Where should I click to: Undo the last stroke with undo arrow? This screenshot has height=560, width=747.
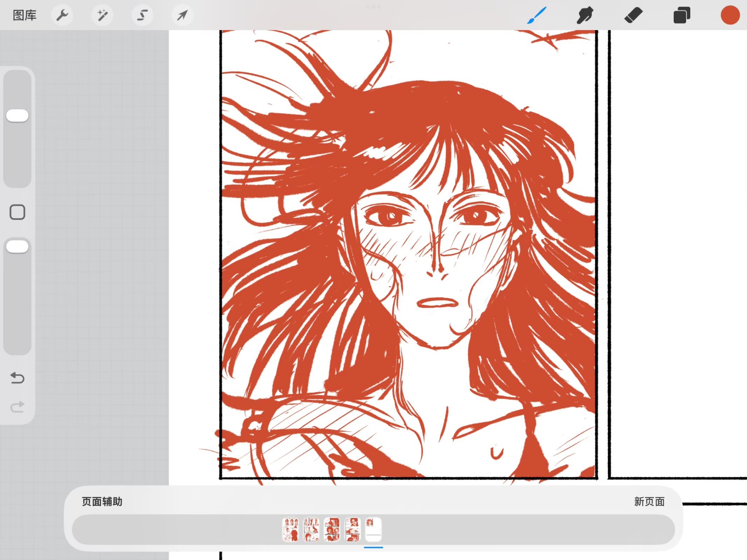pyautogui.click(x=17, y=378)
